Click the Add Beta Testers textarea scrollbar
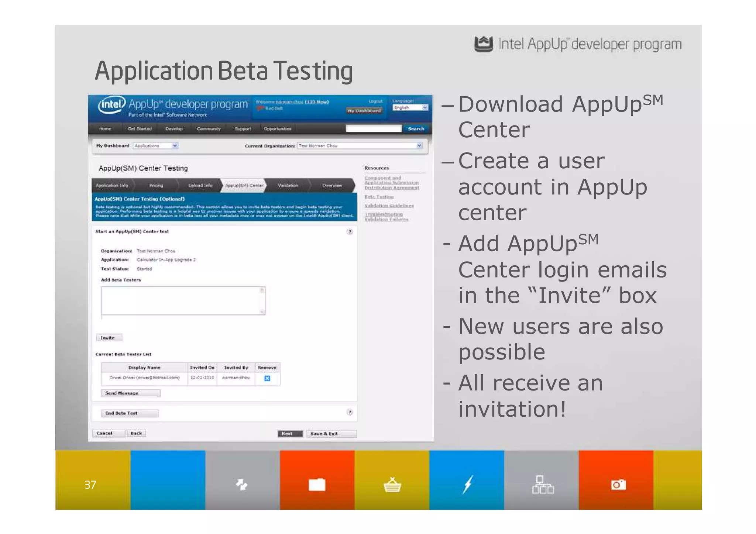Image resolution: width=756 pixels, height=534 pixels. [262, 301]
